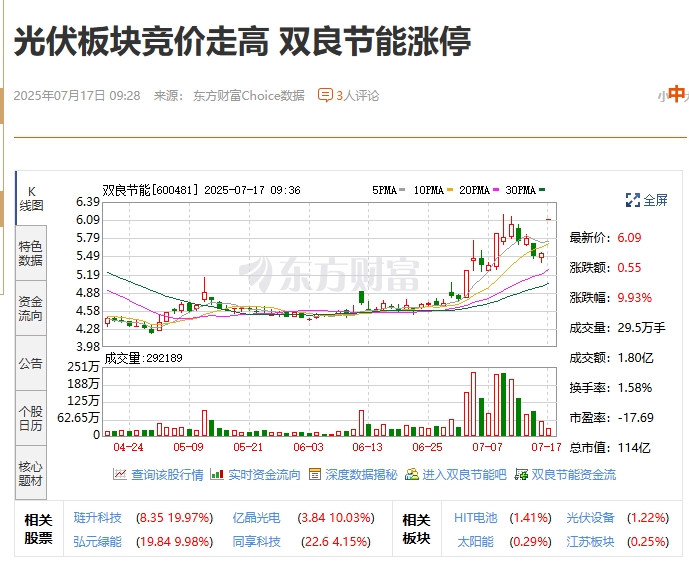The image size is (689, 581).
Task: Click the 成交额 value 1.80亿
Action: point(635,358)
